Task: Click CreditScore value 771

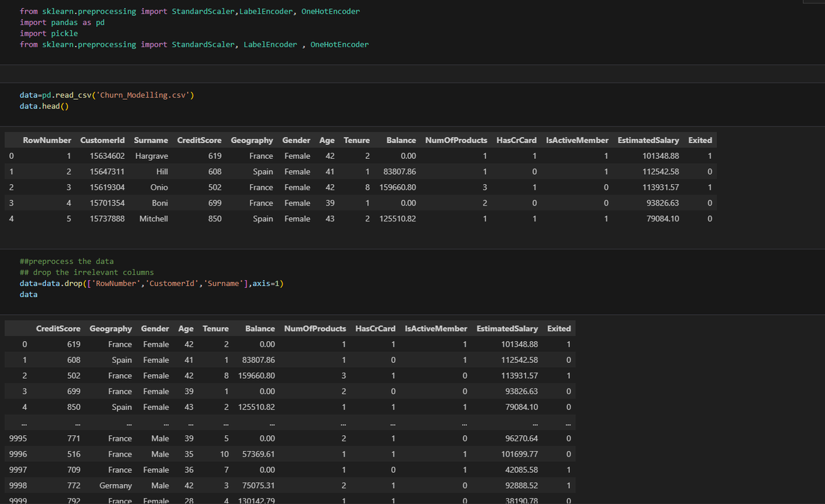Action: [74, 439]
